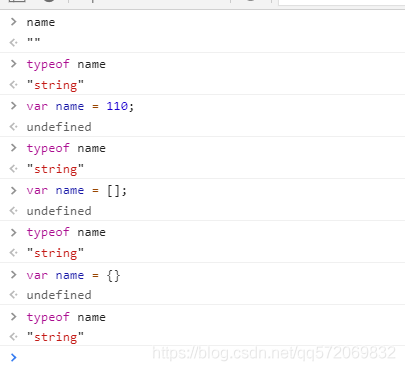The image size is (405, 371).
Task: Click the "typeof name" entry following "var name = 110;"
Action: pyautogui.click(x=66, y=148)
